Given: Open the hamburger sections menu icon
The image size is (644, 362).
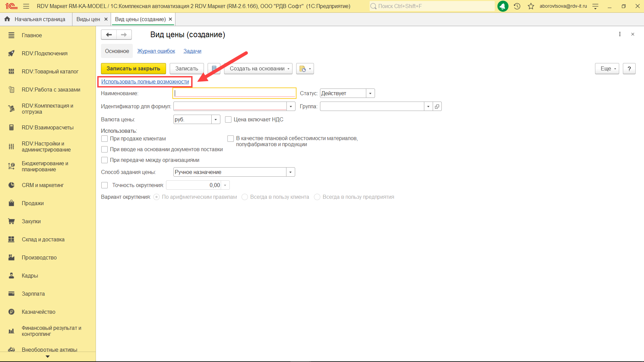Looking at the screenshot, I should [x=26, y=6].
